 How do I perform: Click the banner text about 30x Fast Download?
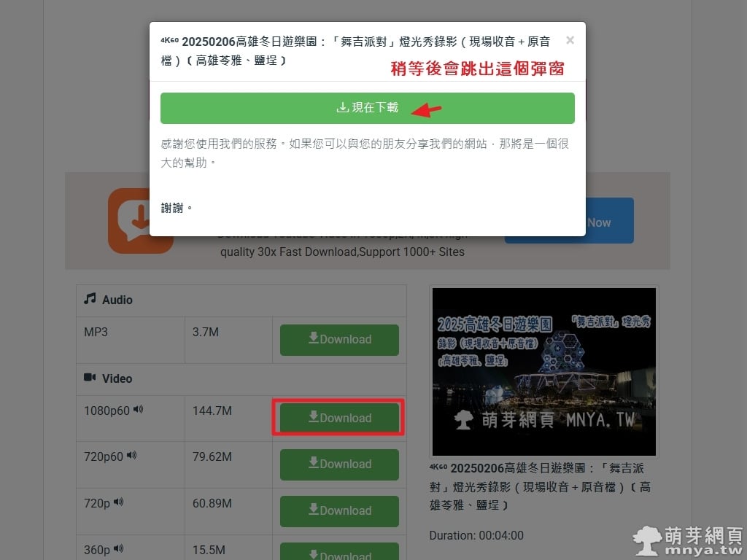pos(342,252)
